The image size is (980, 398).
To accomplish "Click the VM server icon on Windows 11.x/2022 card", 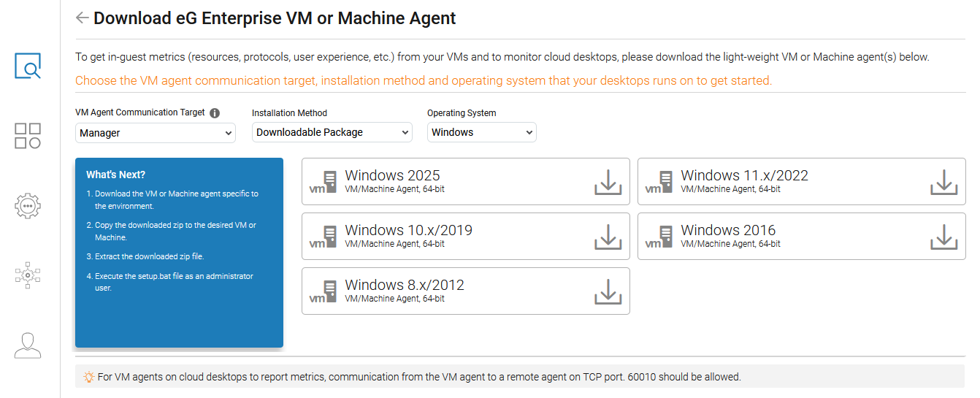I will coord(659,182).
